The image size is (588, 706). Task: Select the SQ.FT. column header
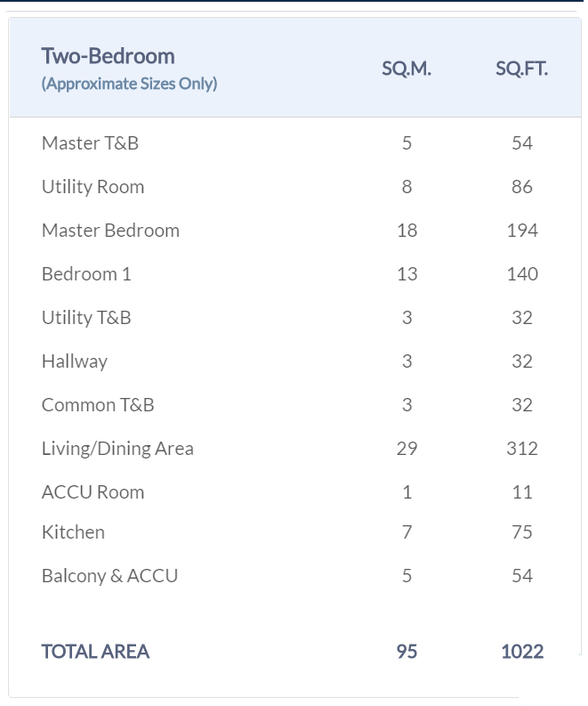[521, 69]
